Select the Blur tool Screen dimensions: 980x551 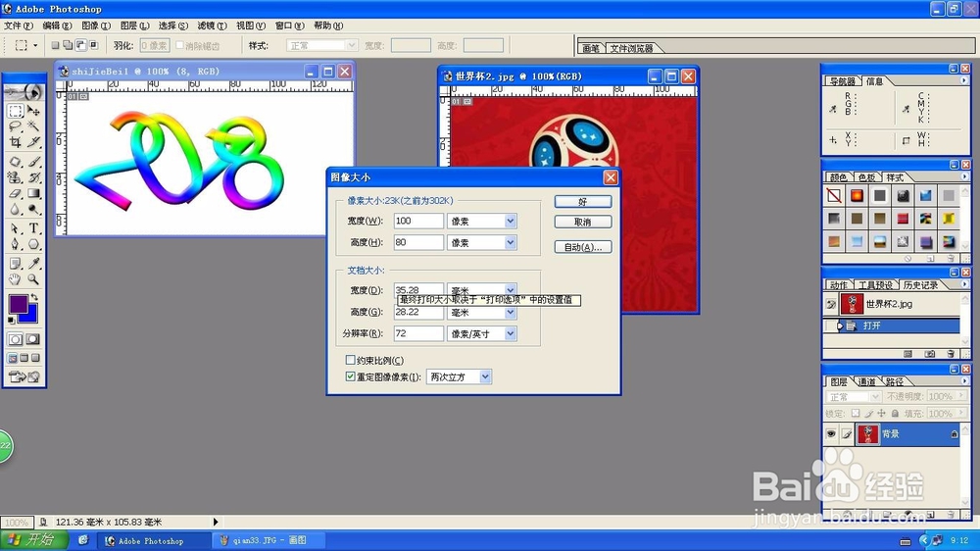click(16, 210)
